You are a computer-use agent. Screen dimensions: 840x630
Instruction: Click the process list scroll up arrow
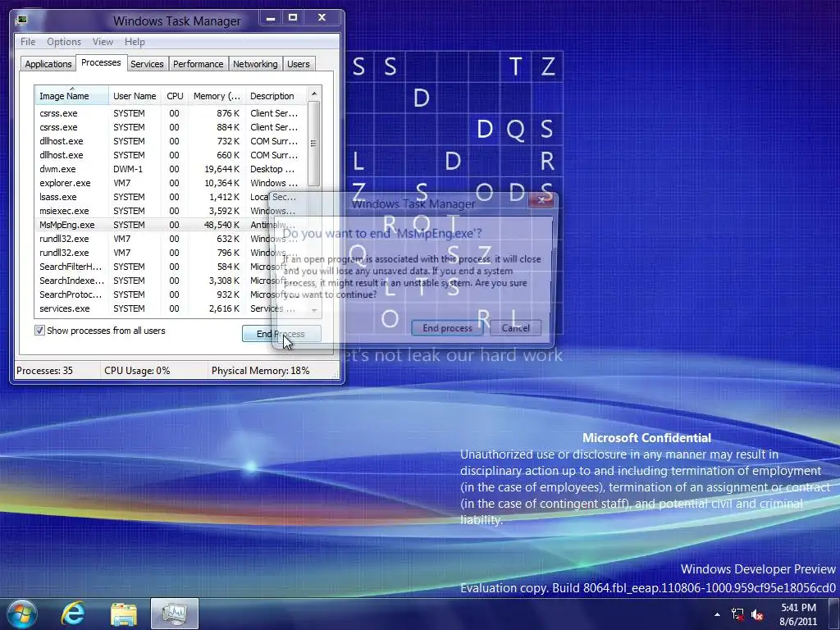tap(314, 94)
